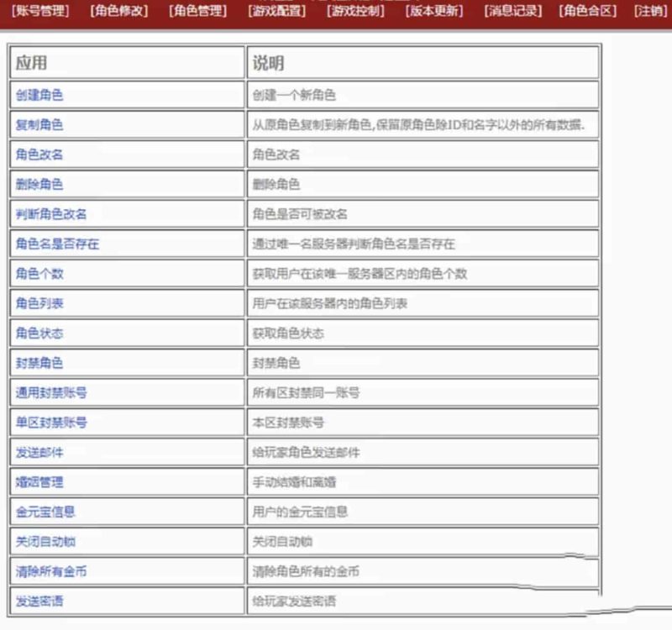The height and width of the screenshot is (630, 672).
Task: Open the 复制角色 link
Action: 39,124
